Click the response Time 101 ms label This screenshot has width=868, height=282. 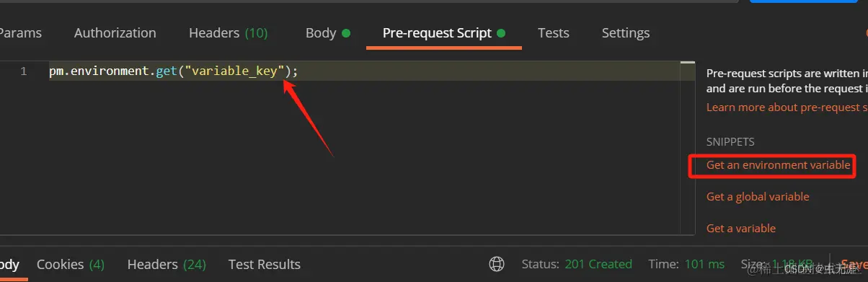pos(686,264)
